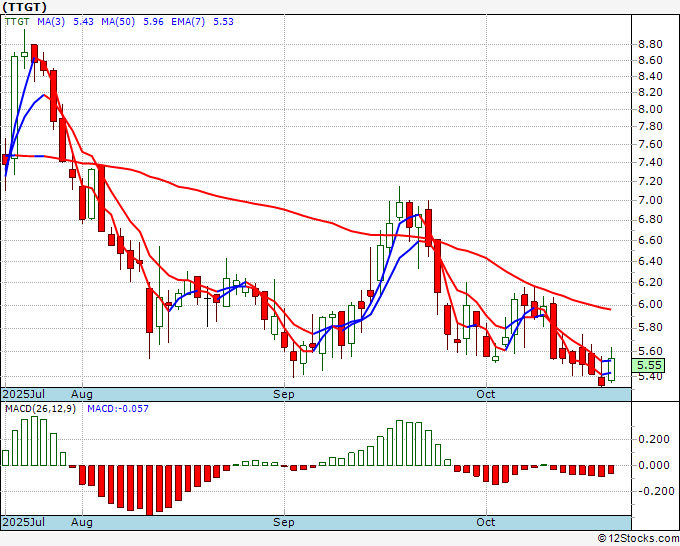Click the MACD:-0.057 value readout

pyautogui.click(x=118, y=409)
